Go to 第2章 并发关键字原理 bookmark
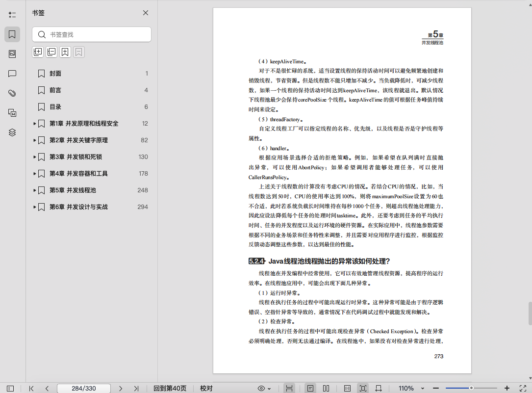This screenshot has height=393, width=532. [x=79, y=140]
